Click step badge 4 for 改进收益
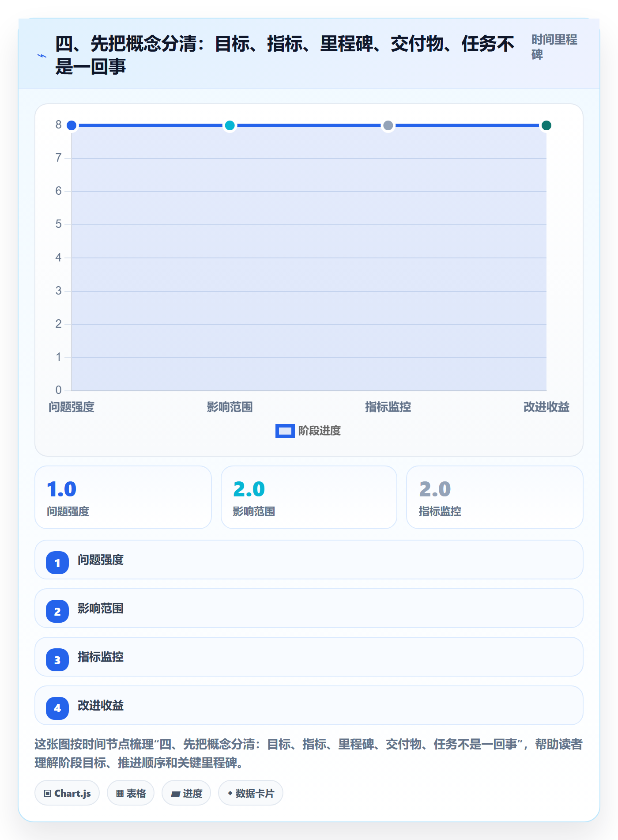618x840 pixels. pyautogui.click(x=57, y=708)
